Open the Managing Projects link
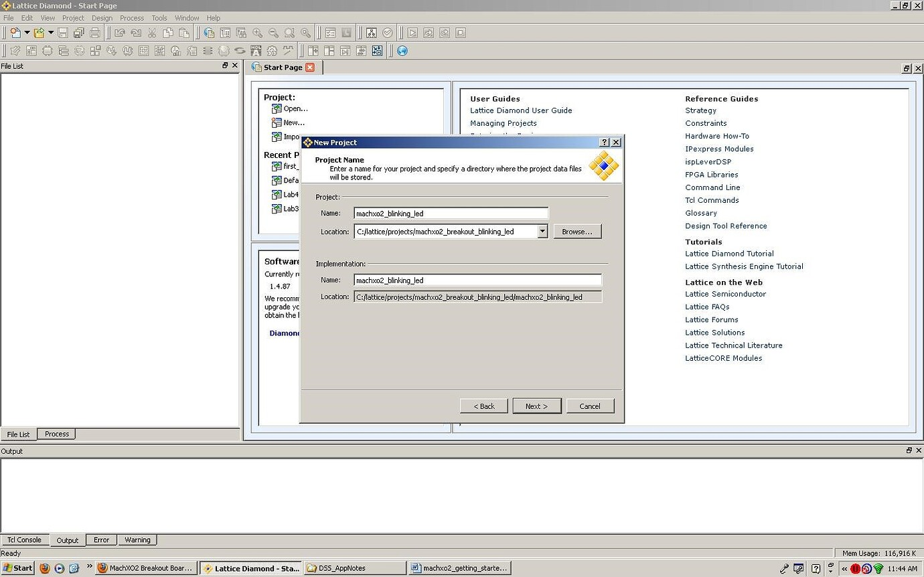The width and height of the screenshot is (924, 577). (504, 123)
